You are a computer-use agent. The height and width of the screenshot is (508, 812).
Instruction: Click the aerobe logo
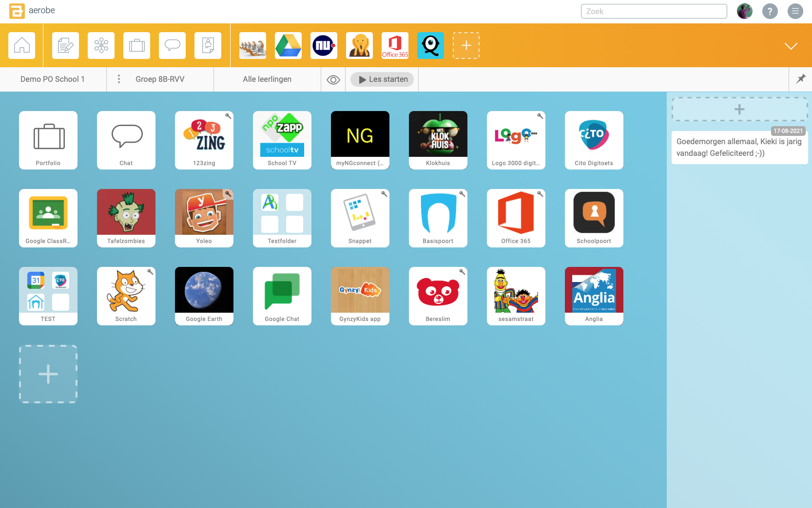pos(32,11)
